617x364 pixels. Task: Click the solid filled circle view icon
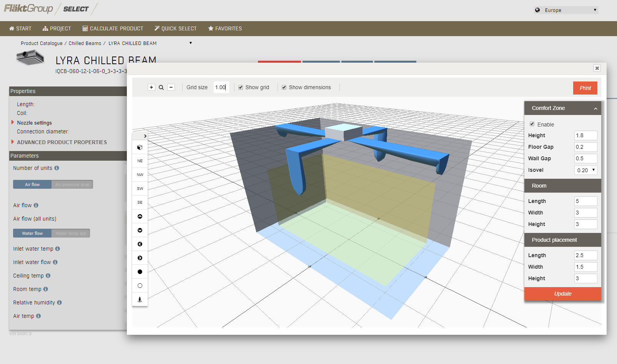140,272
